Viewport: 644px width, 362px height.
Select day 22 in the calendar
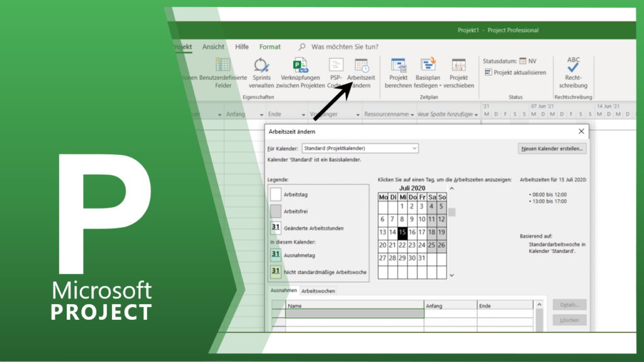pos(402,245)
